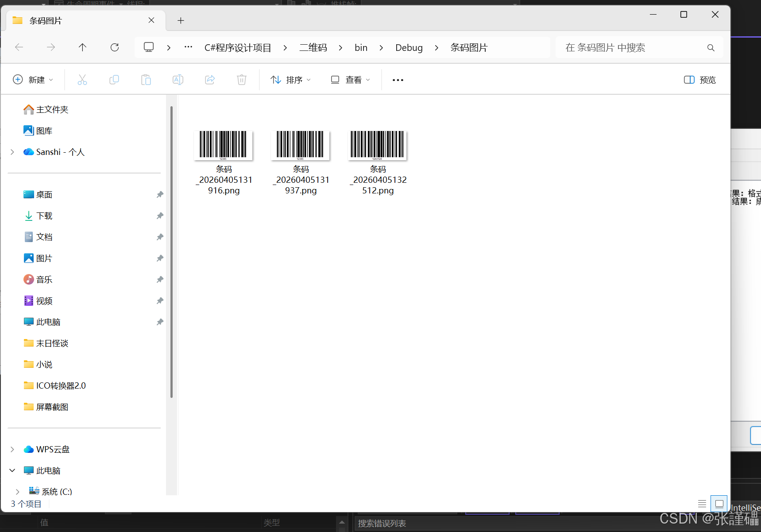Image resolution: width=761 pixels, height=532 pixels.
Task: Open the 查看 view dropdown
Action: pos(350,80)
